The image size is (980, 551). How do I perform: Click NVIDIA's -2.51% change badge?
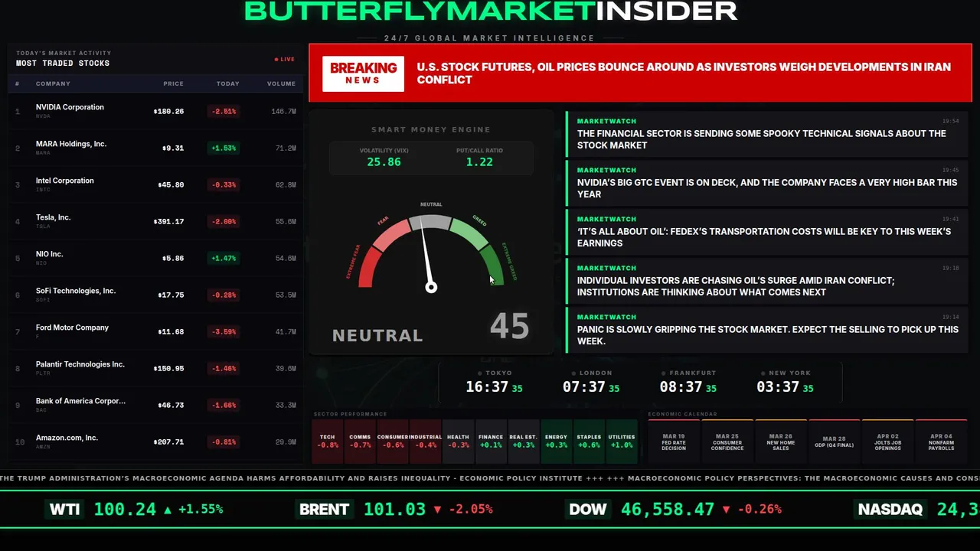point(224,111)
